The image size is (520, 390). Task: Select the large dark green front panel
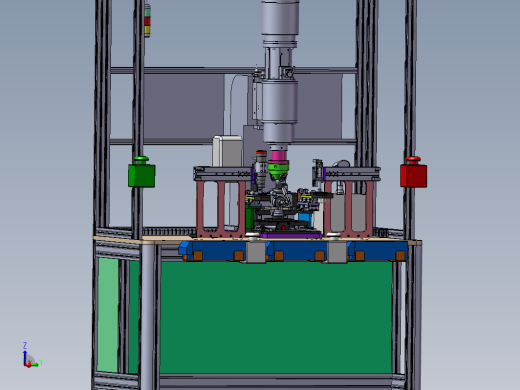276,317
